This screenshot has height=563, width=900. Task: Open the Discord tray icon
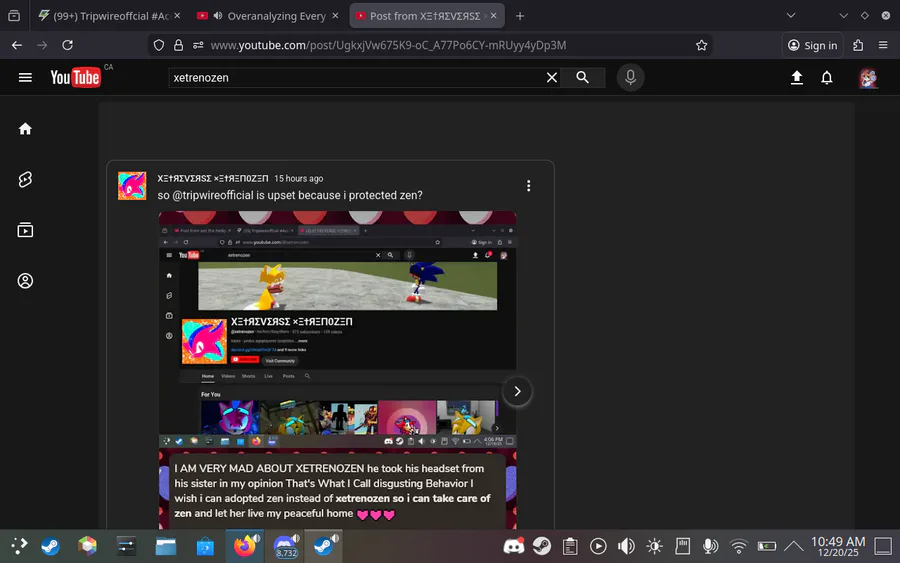tap(514, 546)
